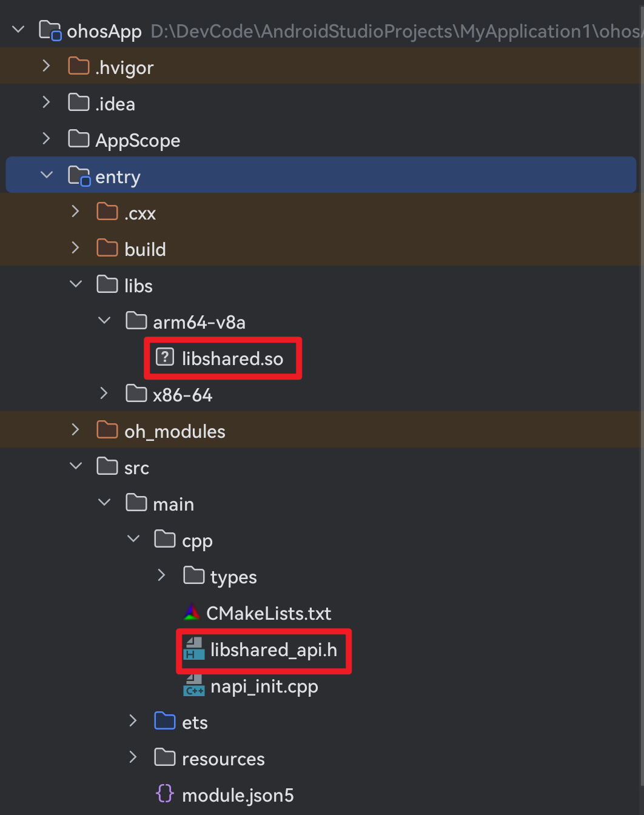644x815 pixels.
Task: Collapse the arm64-v8a folder chevron
Action: coord(104,320)
